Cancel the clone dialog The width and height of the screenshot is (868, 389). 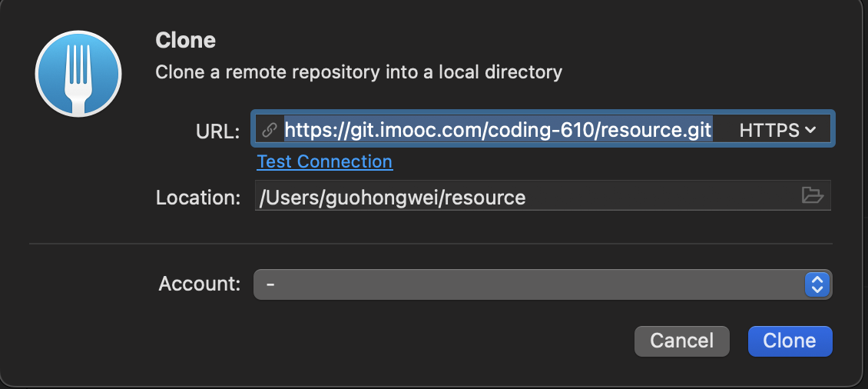(x=681, y=341)
